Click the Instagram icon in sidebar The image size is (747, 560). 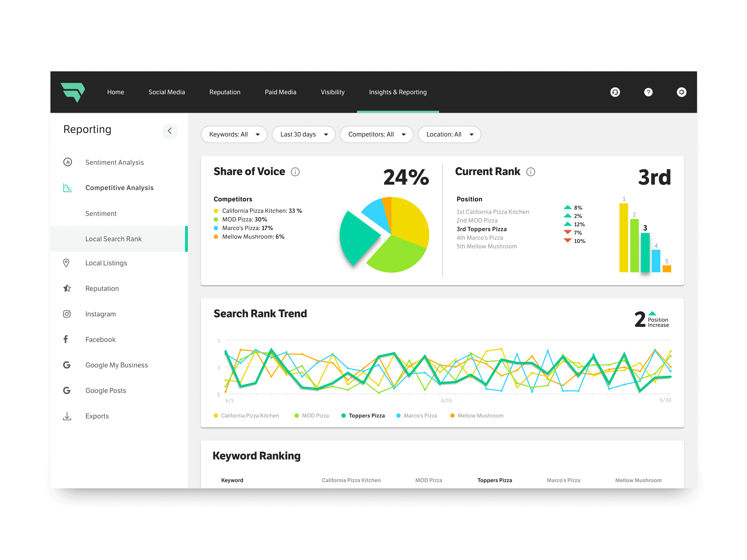67,314
